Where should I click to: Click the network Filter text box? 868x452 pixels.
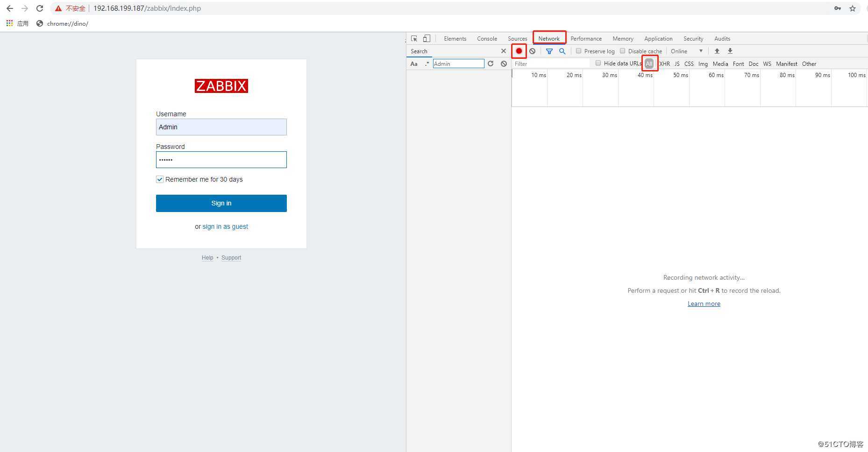coord(551,64)
